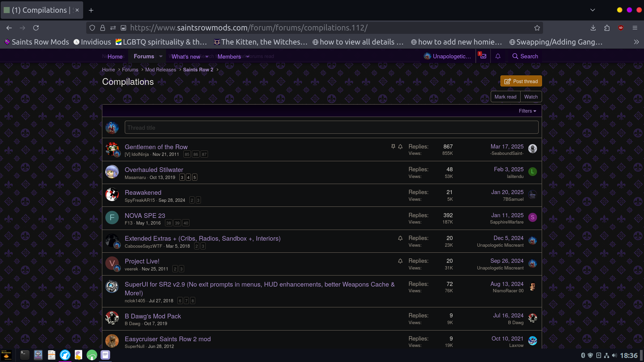Open the terminal icon in the taskbar
644x362 pixels.
click(x=25, y=355)
